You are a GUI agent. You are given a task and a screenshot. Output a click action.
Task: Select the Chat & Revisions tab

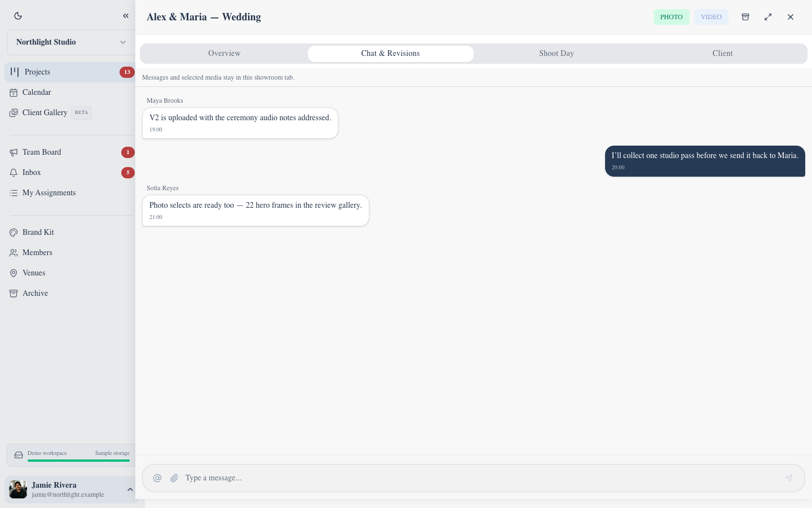pyautogui.click(x=391, y=54)
